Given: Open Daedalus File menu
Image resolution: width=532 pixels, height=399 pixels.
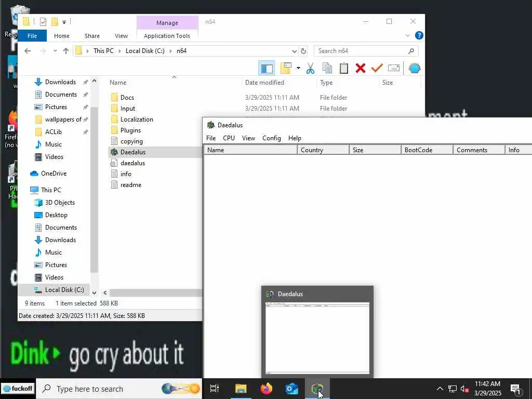Looking at the screenshot, I should tap(211, 138).
